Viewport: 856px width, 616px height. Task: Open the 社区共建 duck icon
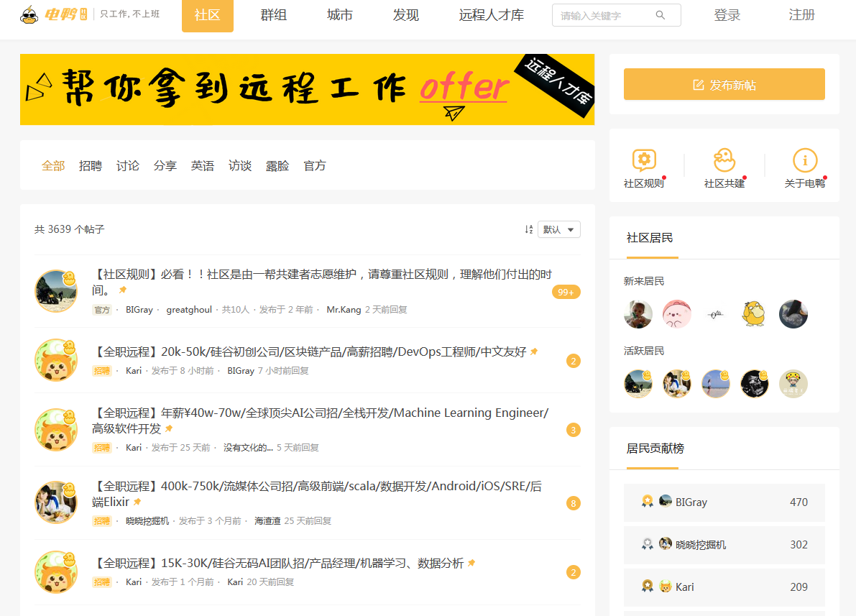(724, 160)
